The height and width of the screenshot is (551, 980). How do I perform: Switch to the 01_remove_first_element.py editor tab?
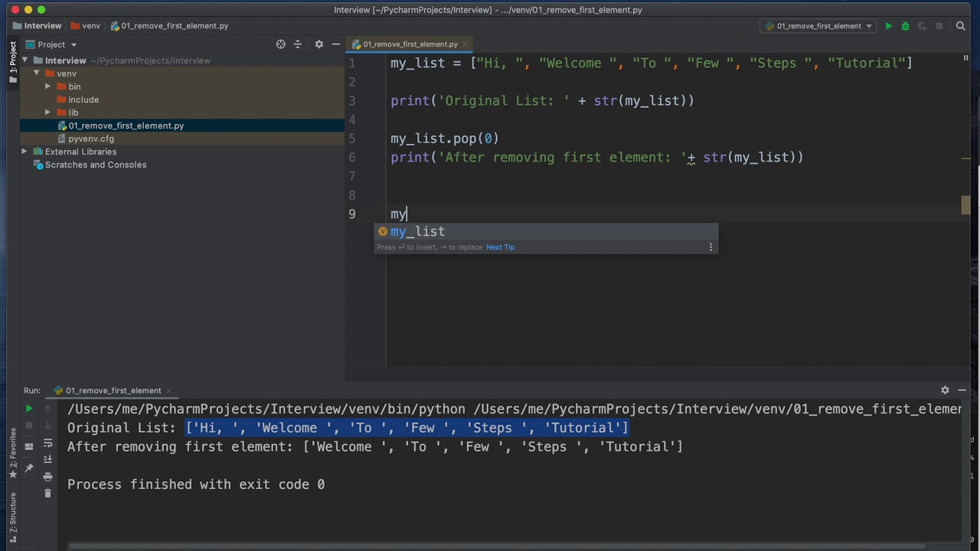410,44
